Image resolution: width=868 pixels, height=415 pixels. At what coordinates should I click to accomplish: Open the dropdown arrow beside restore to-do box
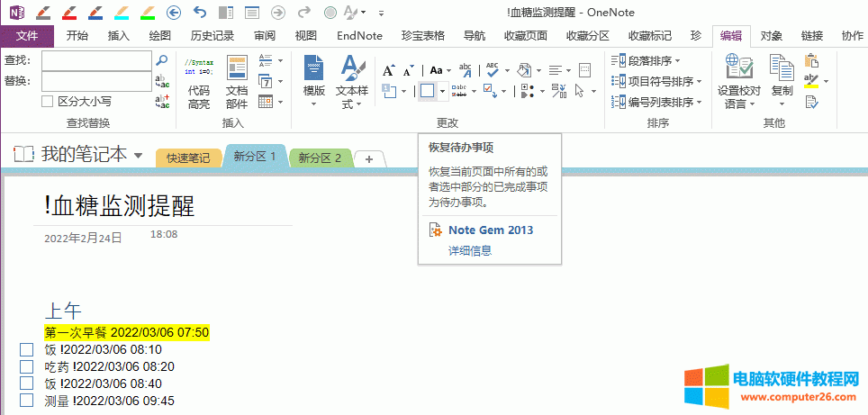pos(442,90)
